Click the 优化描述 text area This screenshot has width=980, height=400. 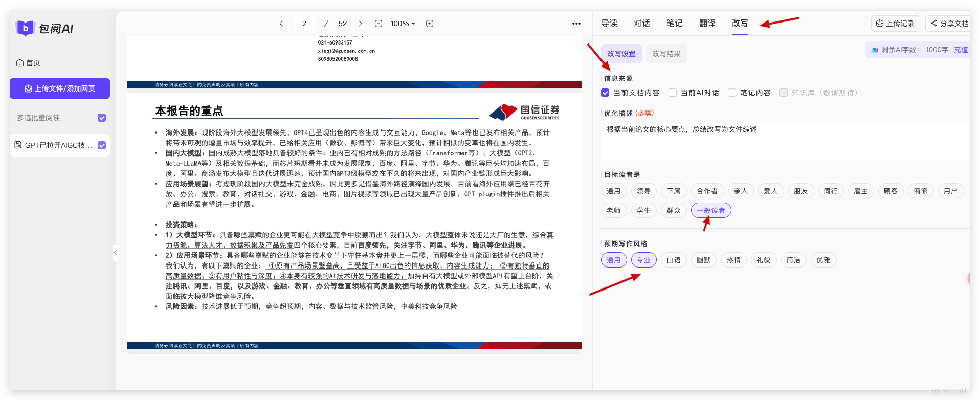point(785,140)
